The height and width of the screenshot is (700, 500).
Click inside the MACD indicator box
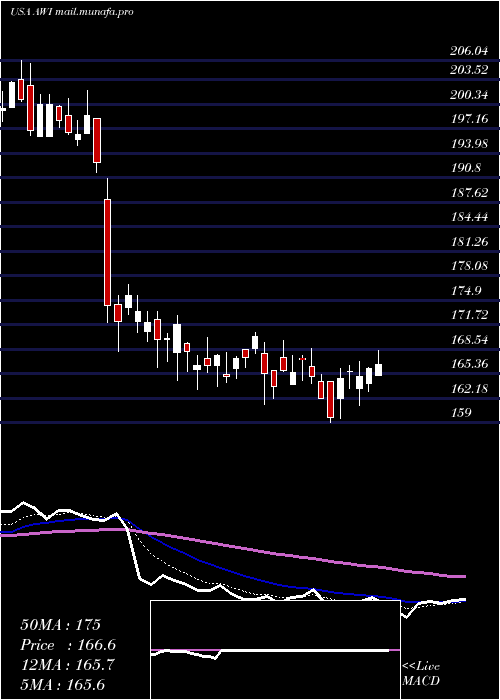coord(275,650)
